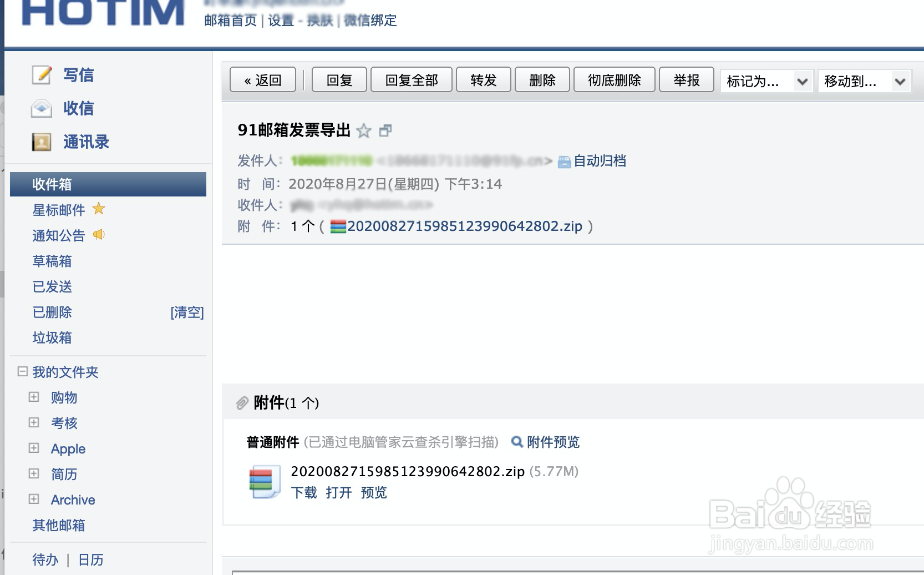Open 换肤 link in header
The image size is (924, 575).
pyautogui.click(x=320, y=21)
